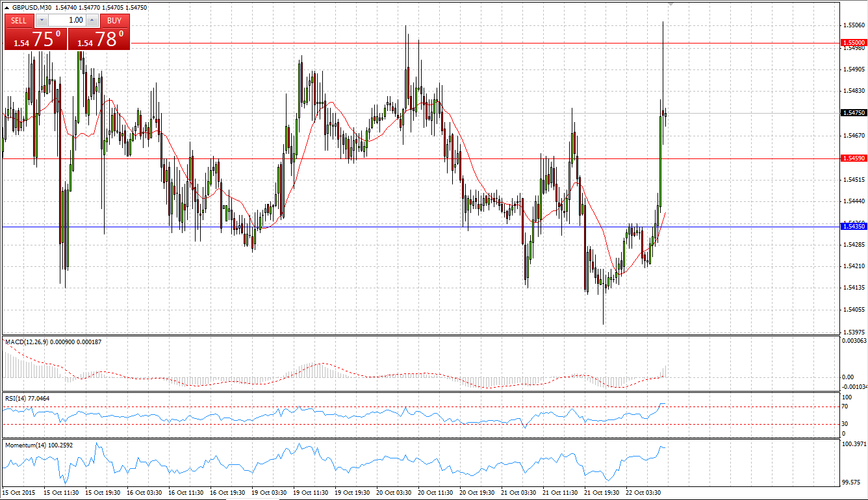
Task: Decrease volume with the down arrow
Action: coord(41,20)
